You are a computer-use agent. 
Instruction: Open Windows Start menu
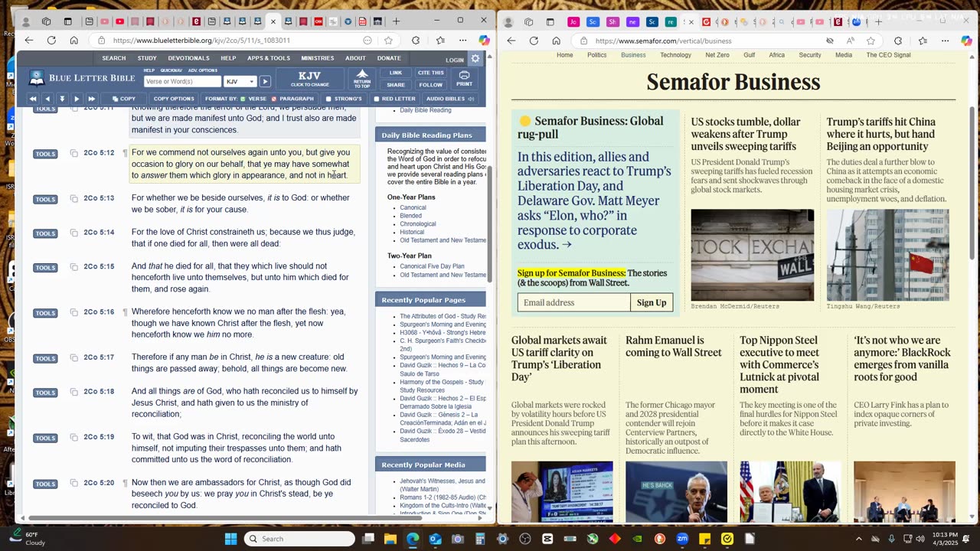click(230, 539)
